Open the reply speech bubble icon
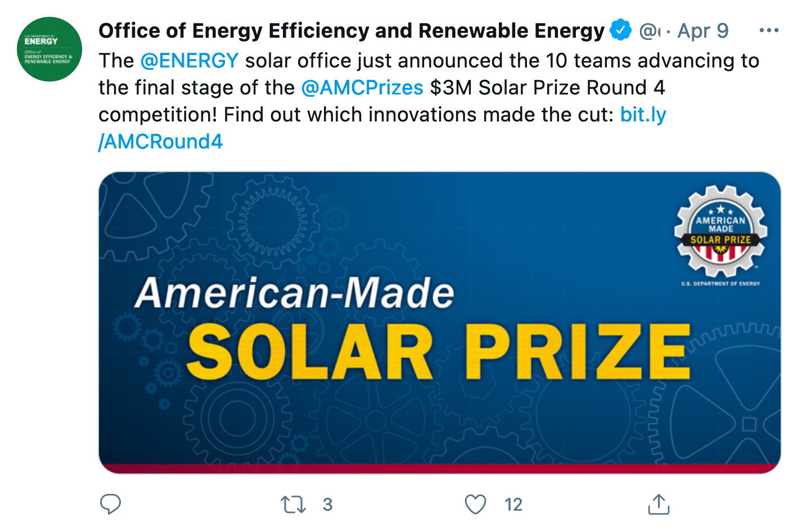The image size is (802, 532). pyautogui.click(x=110, y=504)
